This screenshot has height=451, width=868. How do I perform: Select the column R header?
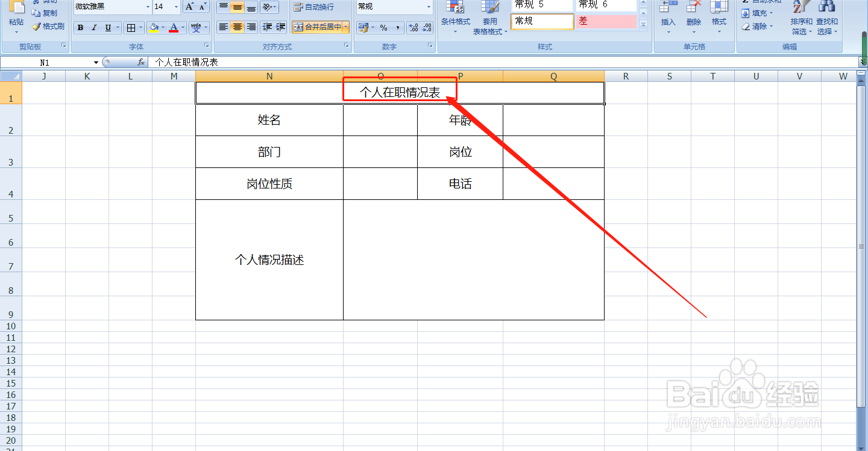point(626,76)
